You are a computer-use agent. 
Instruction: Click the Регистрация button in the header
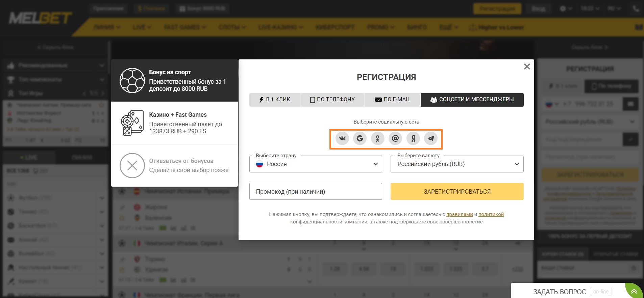(x=497, y=9)
